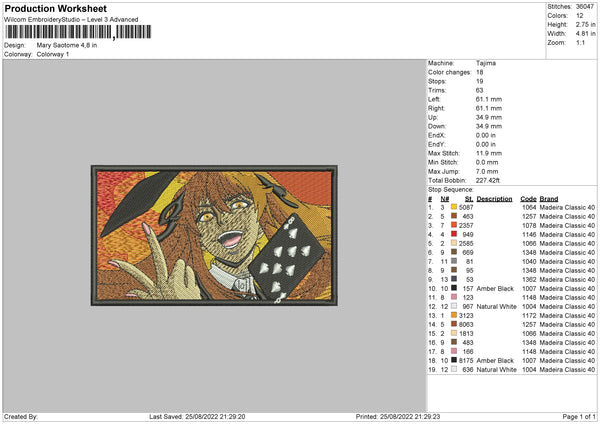Image resolution: width=600 pixels, height=424 pixels.
Task: Click the 'Code' column header
Action: [x=528, y=199]
